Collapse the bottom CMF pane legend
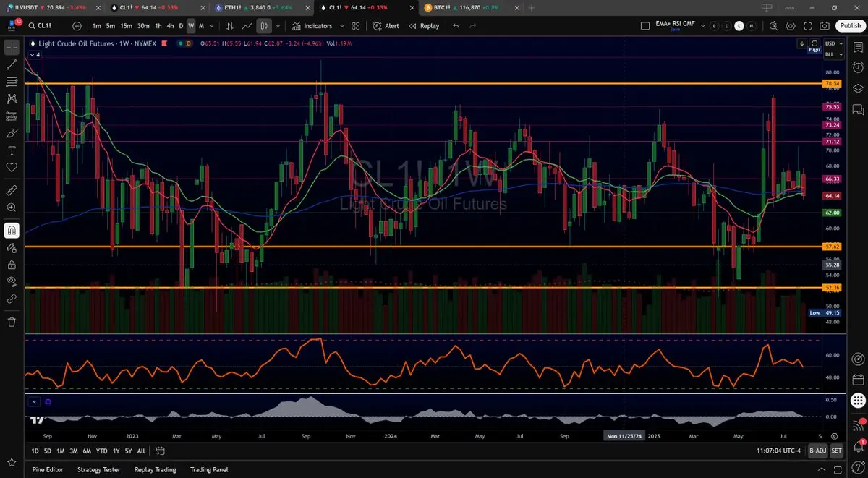This screenshot has height=478, width=868. [x=34, y=401]
